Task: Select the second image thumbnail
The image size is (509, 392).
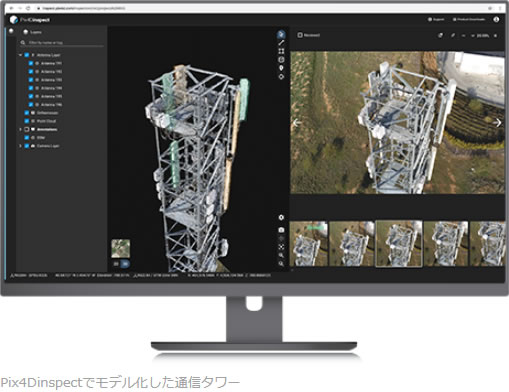Action: 352,244
